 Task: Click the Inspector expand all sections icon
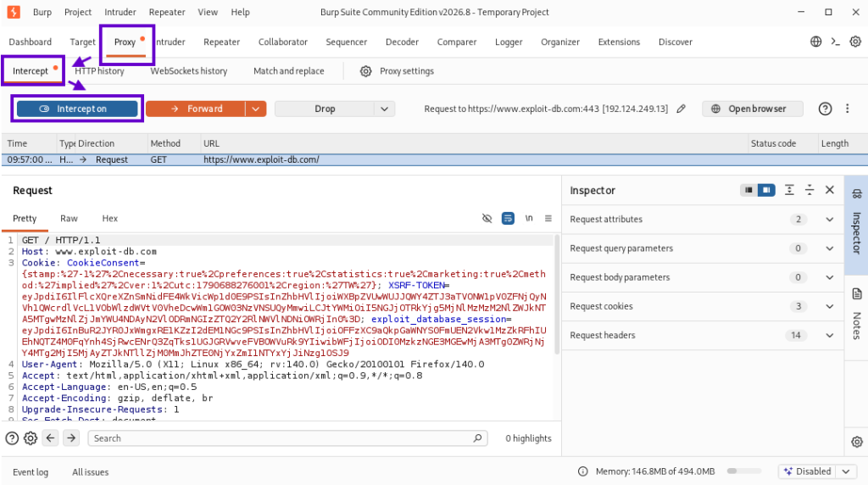(789, 190)
